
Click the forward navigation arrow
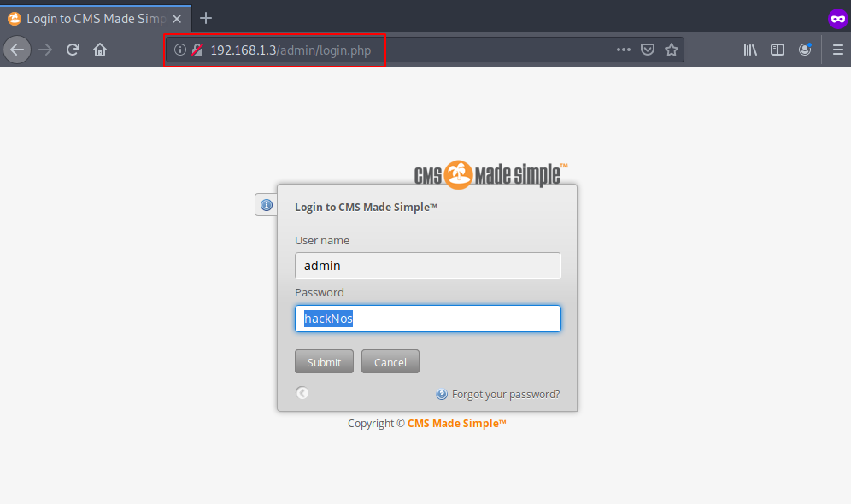pos(45,50)
